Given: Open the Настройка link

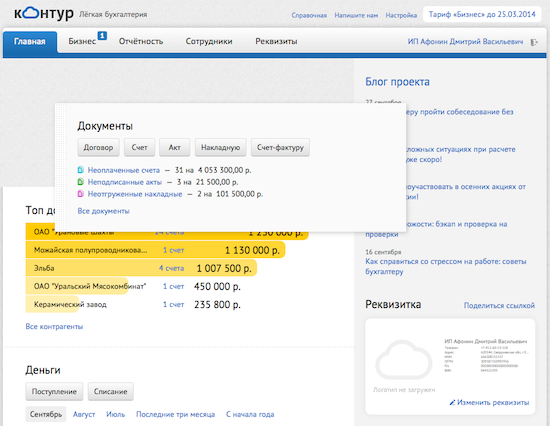Looking at the screenshot, I should coord(401,15).
